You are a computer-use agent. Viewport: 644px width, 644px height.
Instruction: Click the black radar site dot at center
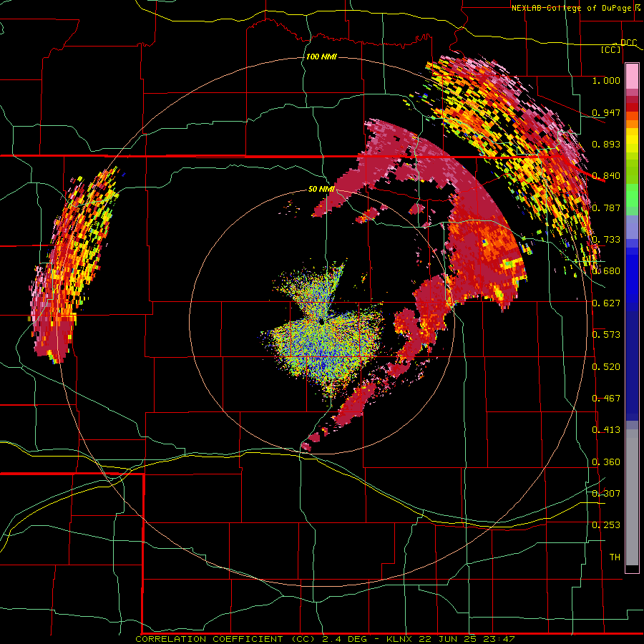pos(321,321)
